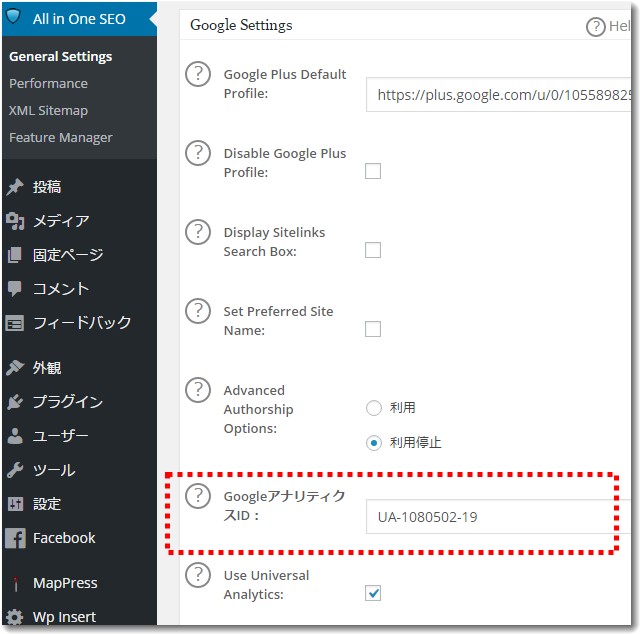Click the Google Plus Default Profile URL field

pyautogui.click(x=498, y=95)
